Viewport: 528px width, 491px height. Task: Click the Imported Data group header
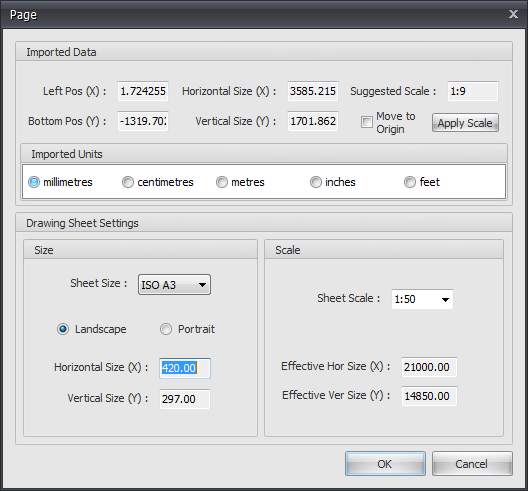pyautogui.click(x=264, y=52)
